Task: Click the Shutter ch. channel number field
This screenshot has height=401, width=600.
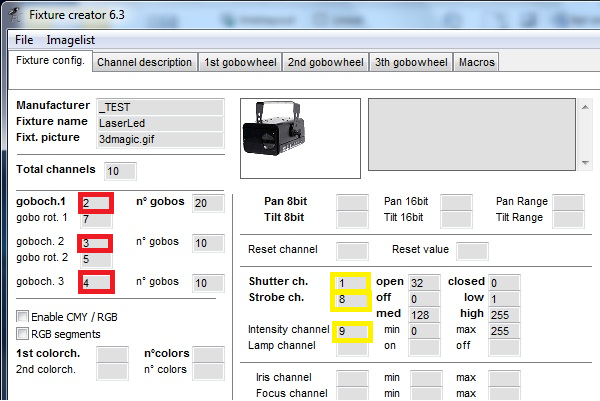Action: pyautogui.click(x=354, y=282)
